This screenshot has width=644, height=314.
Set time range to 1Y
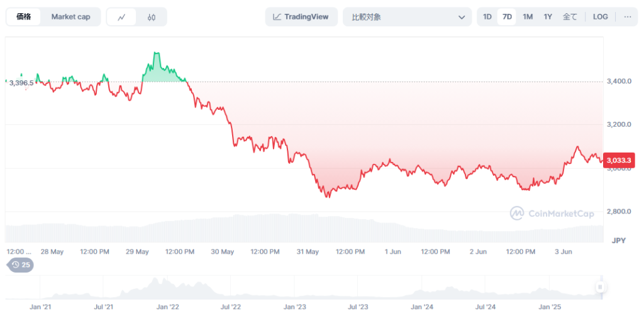pos(548,17)
